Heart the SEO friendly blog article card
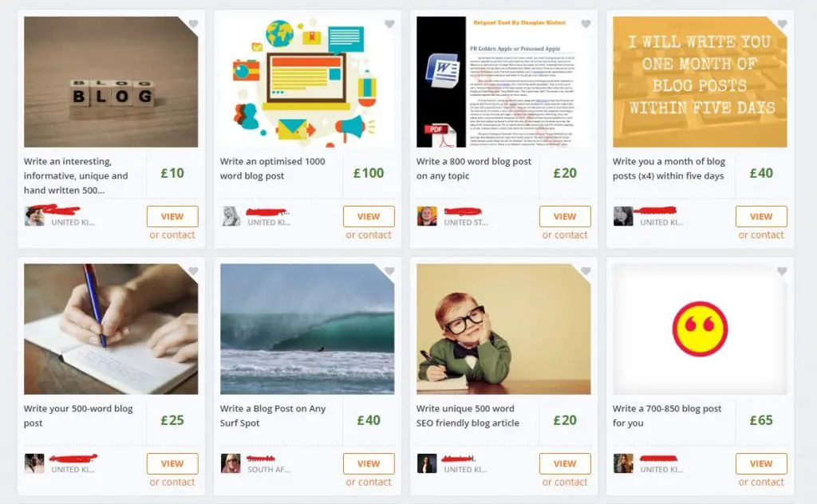 point(586,271)
